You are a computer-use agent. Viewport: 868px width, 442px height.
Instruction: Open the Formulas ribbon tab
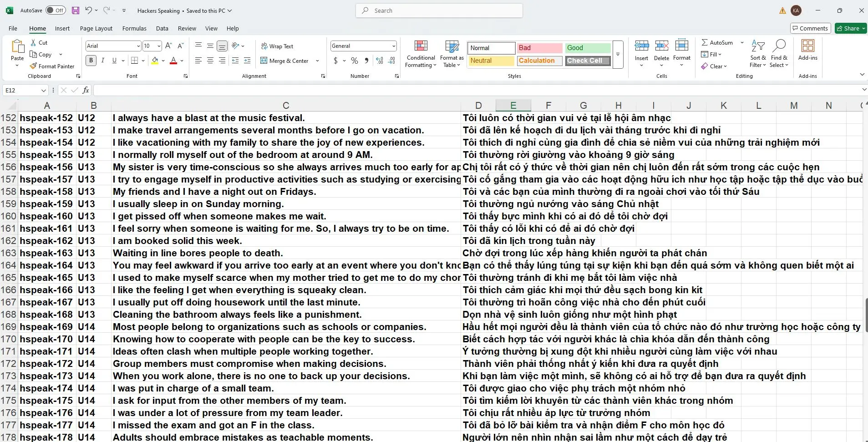(x=134, y=28)
